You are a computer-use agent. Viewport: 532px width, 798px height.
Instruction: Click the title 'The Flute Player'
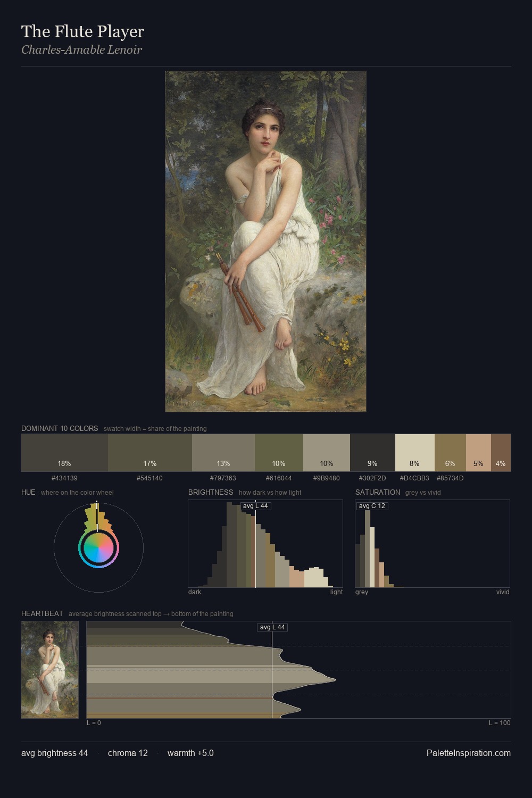(x=82, y=31)
